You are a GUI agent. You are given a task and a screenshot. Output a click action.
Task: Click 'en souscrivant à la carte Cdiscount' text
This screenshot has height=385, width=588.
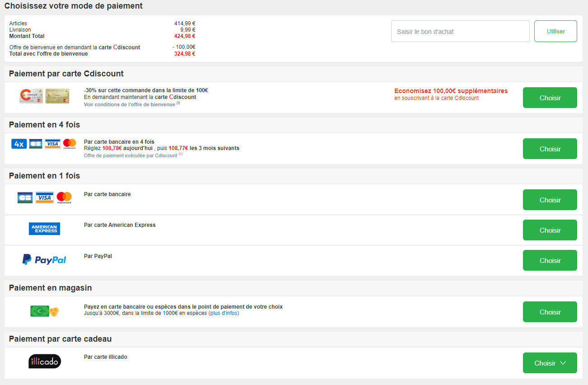436,98
